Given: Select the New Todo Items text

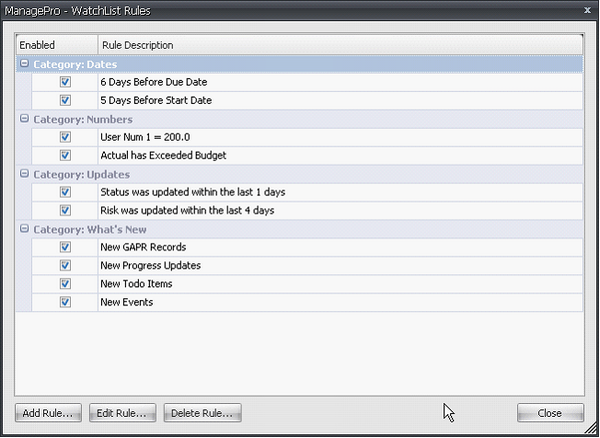Looking at the screenshot, I should 136,284.
